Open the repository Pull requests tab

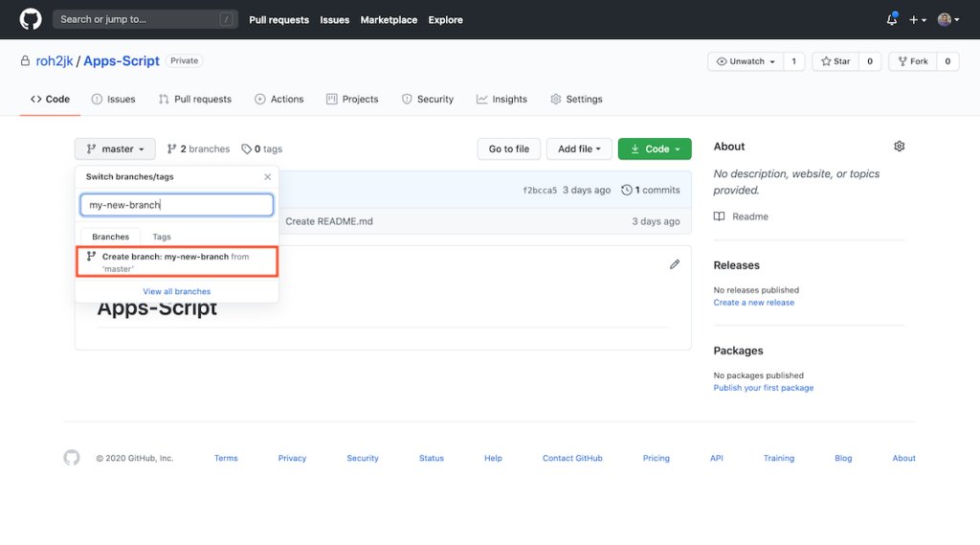point(195,99)
